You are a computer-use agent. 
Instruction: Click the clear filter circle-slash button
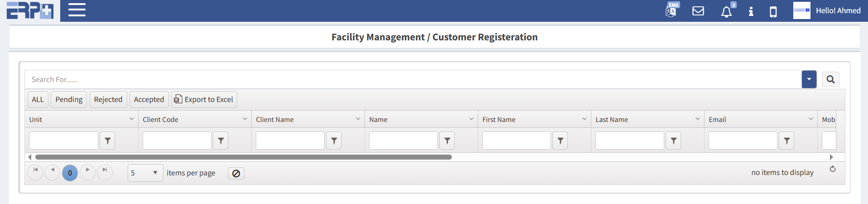(236, 173)
